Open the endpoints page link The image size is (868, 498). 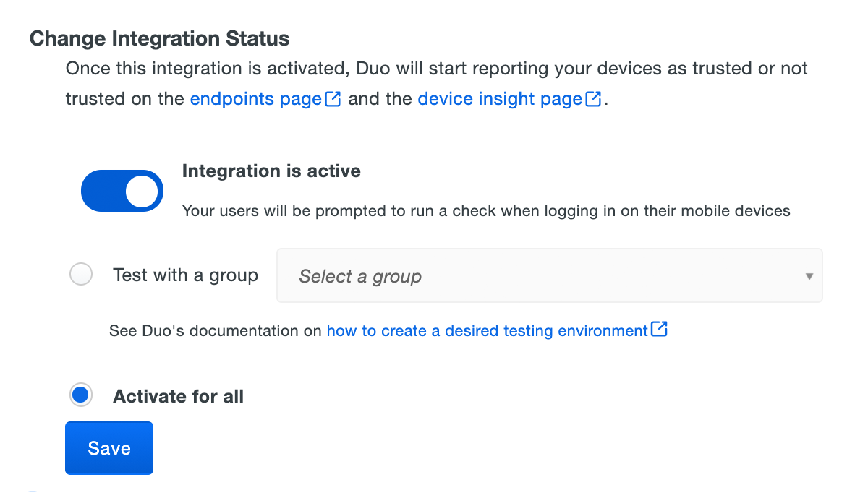coord(255,98)
